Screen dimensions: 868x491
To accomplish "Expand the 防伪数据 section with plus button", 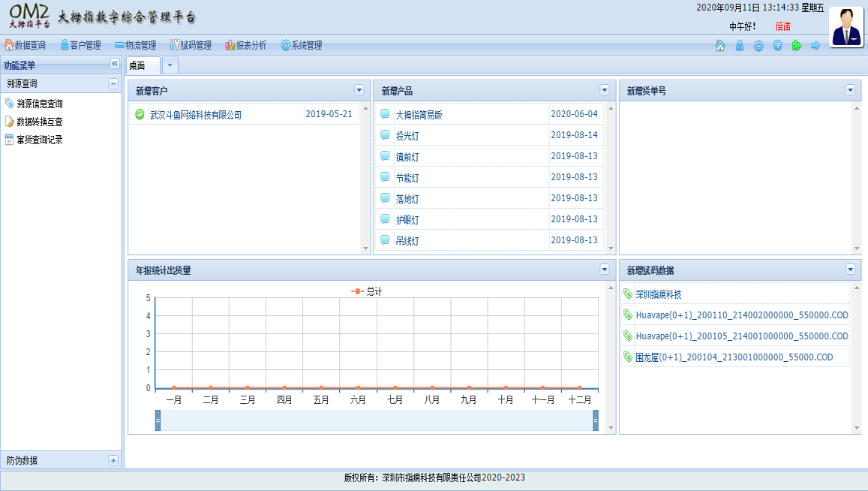I will (x=113, y=460).
